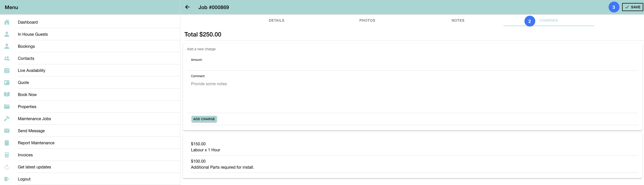Click the Contacts group icon

click(7, 58)
